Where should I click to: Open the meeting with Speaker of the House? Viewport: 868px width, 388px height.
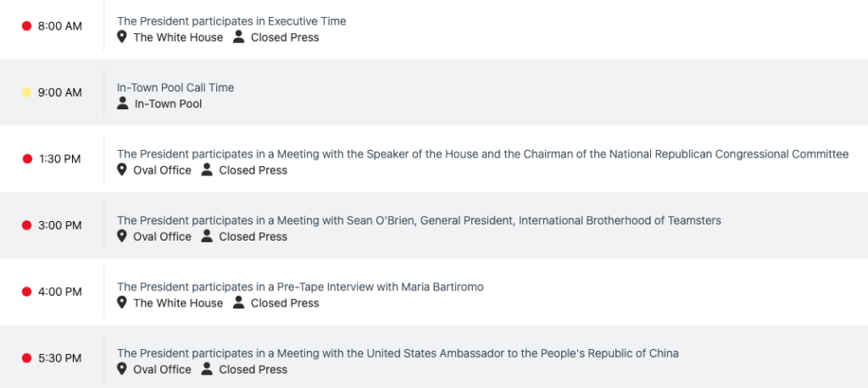click(482, 154)
